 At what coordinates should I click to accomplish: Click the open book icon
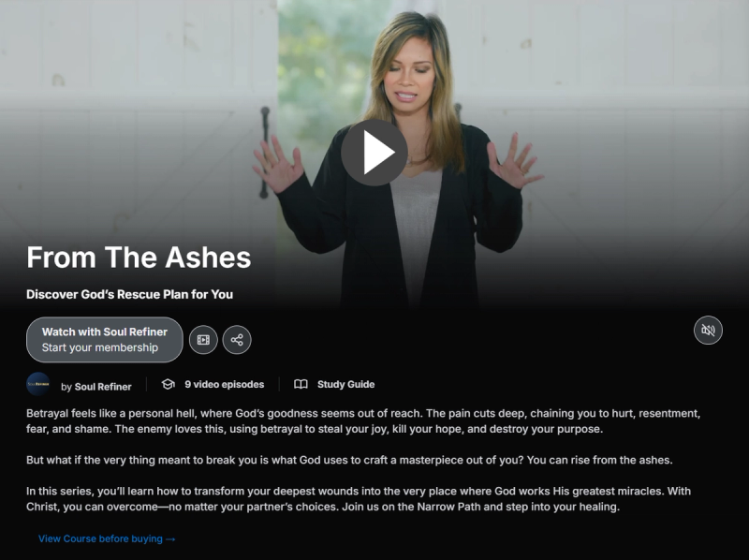point(301,384)
